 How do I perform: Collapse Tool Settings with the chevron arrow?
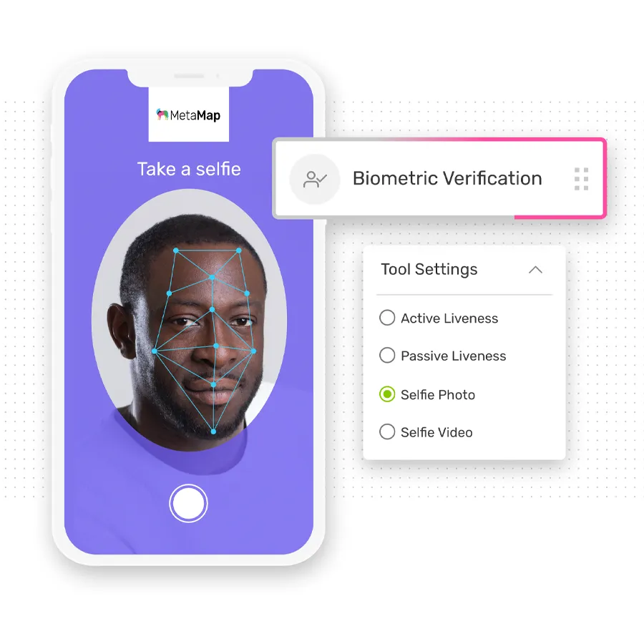535,270
